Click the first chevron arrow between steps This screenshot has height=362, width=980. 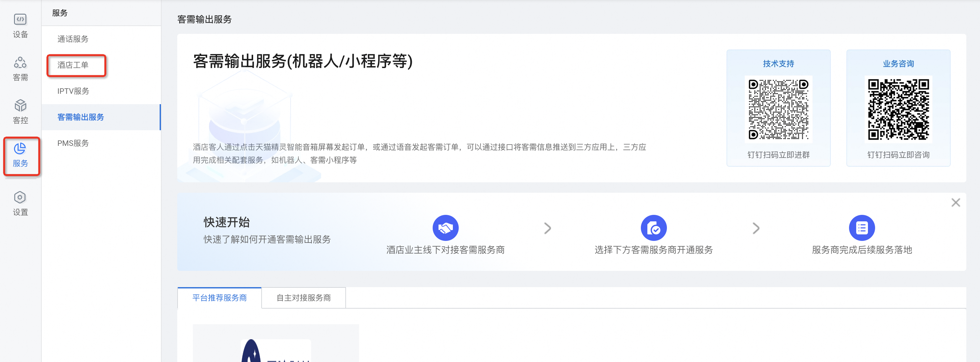pos(547,228)
